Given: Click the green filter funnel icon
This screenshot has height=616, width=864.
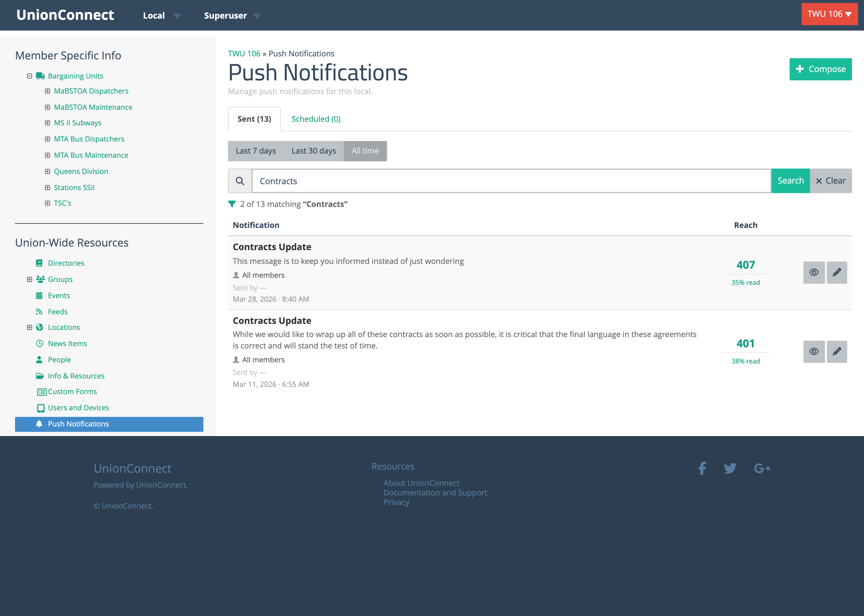Looking at the screenshot, I should click(x=232, y=204).
